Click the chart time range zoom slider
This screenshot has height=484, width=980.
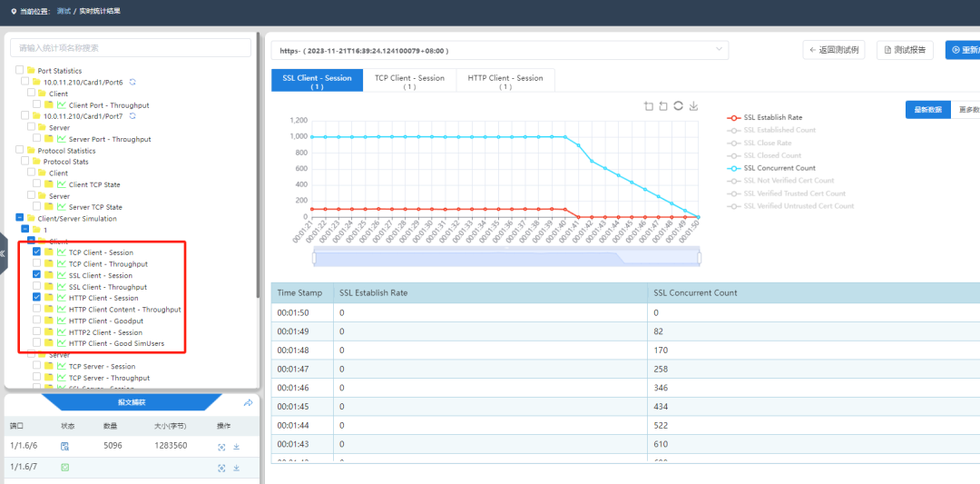click(506, 259)
